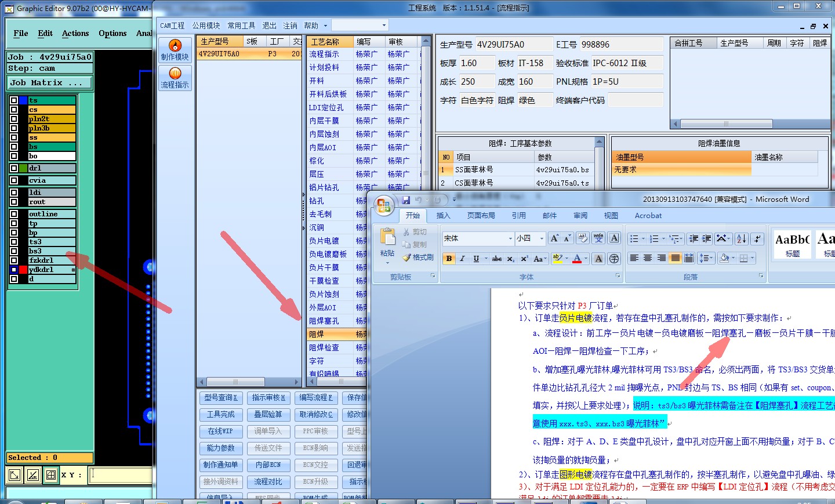The height and width of the screenshot is (504, 835).
Task: Open the 制作模块 module icon
Action: (x=175, y=50)
